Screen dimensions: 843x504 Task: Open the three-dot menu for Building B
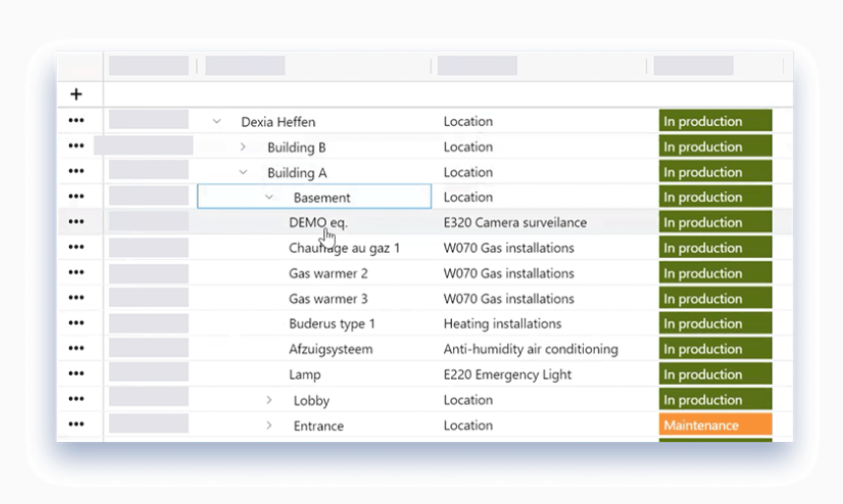[76, 147]
